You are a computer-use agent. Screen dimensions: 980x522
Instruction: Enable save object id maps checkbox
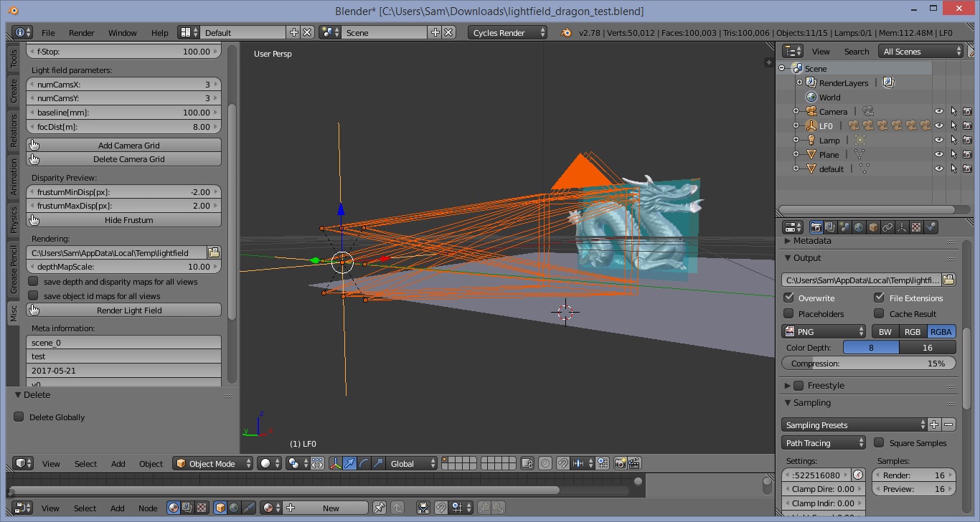coord(33,295)
